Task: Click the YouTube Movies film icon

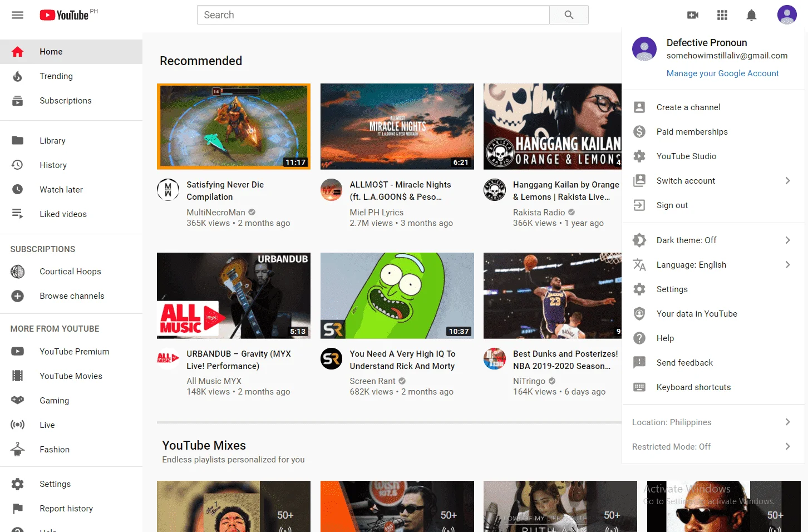Action: tap(18, 376)
